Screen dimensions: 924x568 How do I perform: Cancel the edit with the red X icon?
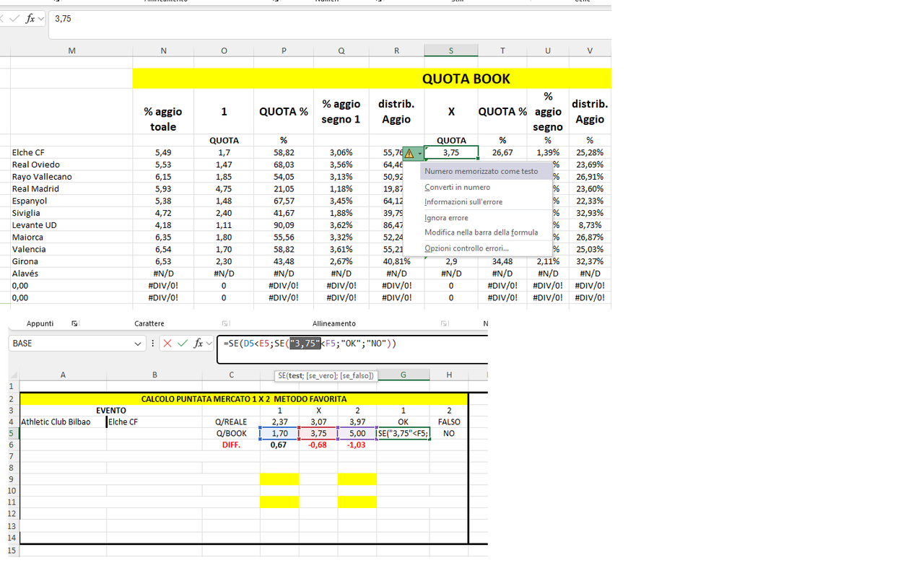point(167,344)
